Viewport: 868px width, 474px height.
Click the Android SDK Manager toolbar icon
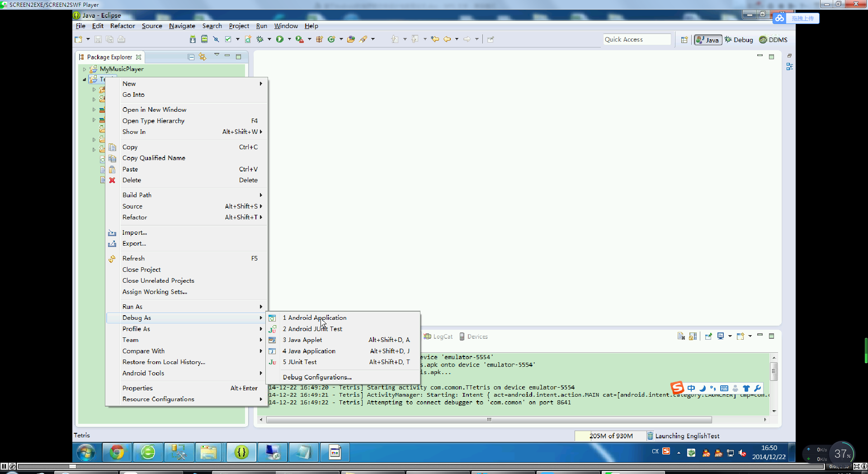click(x=193, y=39)
